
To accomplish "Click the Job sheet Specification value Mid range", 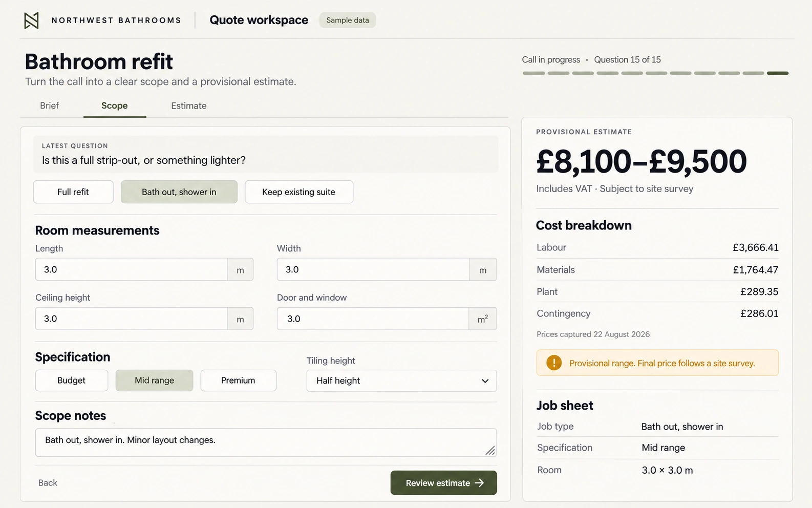I will click(x=663, y=448).
